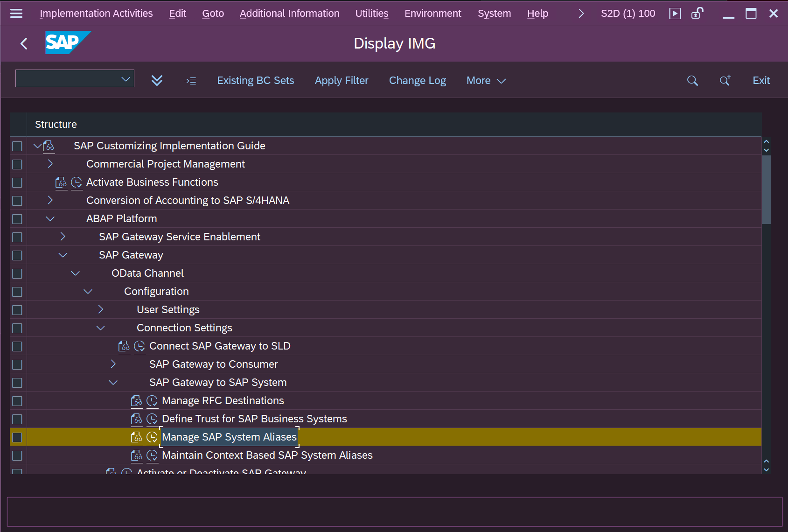Image resolution: width=788 pixels, height=532 pixels.
Task: Click the back arrow beside SAP logo
Action: pyautogui.click(x=24, y=43)
